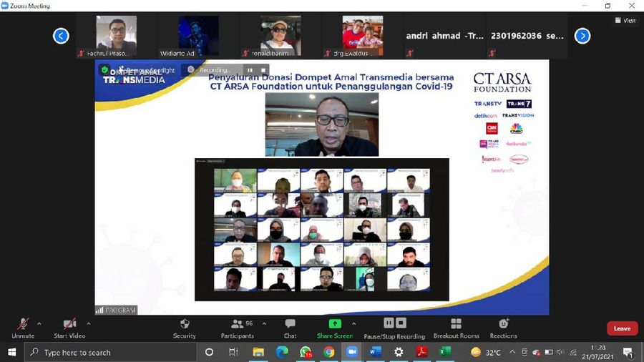This screenshot has height=362, width=644.
Task: Open the Participants panel
Action: point(238,328)
